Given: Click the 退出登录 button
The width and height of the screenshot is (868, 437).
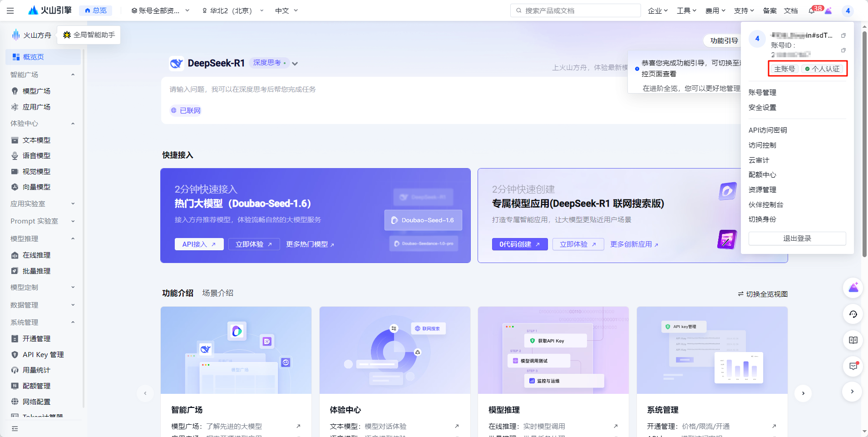Looking at the screenshot, I should (797, 238).
